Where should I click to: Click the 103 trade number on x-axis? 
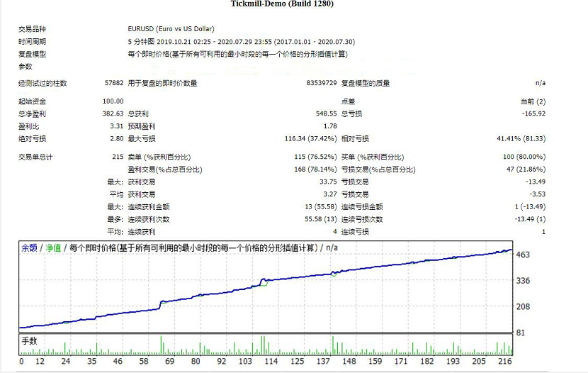pyautogui.click(x=245, y=361)
